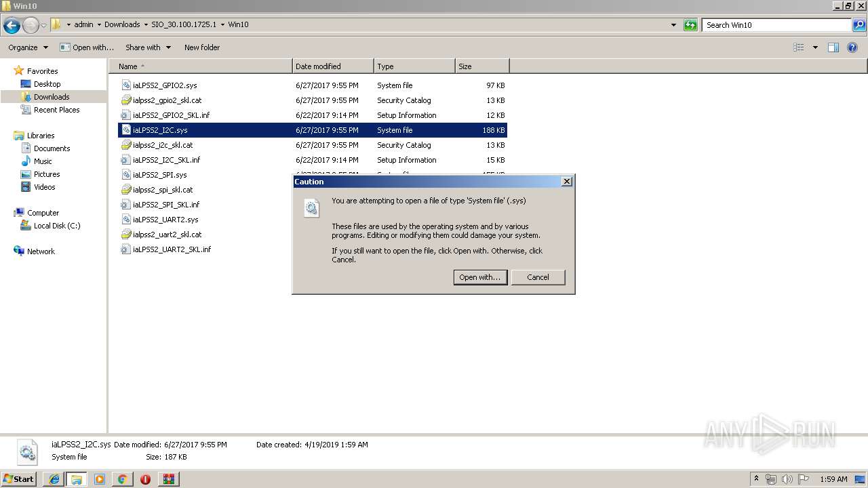868x488 pixels.
Task: Sort by the Type column header
Action: 414,66
